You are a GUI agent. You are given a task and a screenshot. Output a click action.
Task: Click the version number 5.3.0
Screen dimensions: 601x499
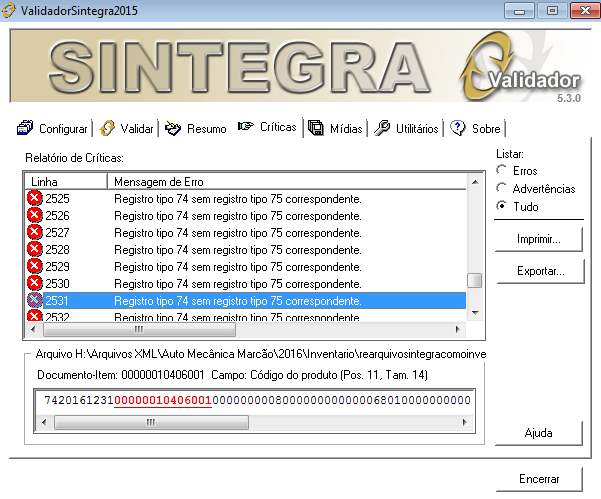(569, 98)
